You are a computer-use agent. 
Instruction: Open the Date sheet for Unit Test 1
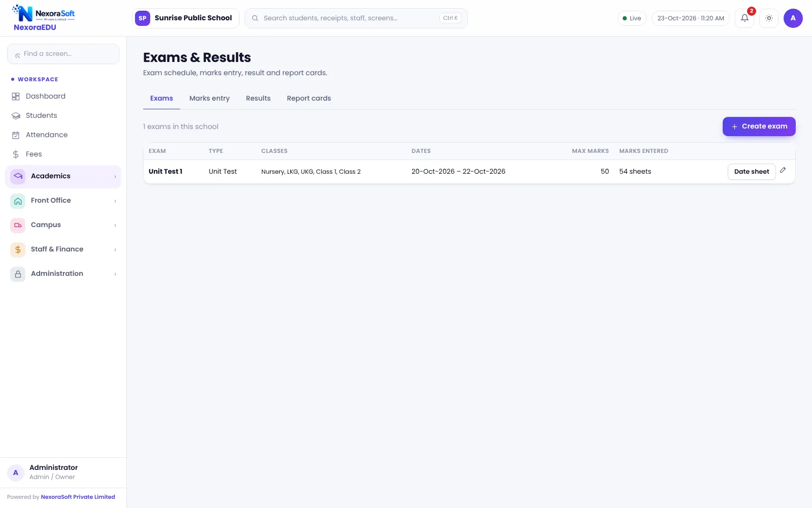752,172
